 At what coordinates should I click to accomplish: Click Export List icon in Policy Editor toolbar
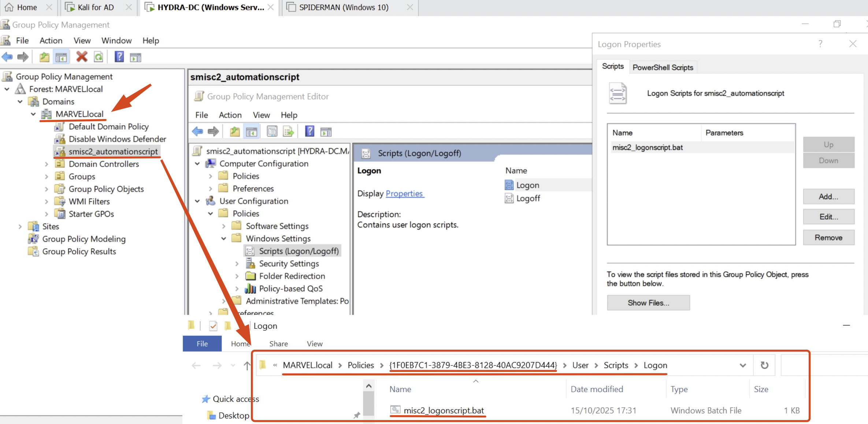(x=288, y=131)
